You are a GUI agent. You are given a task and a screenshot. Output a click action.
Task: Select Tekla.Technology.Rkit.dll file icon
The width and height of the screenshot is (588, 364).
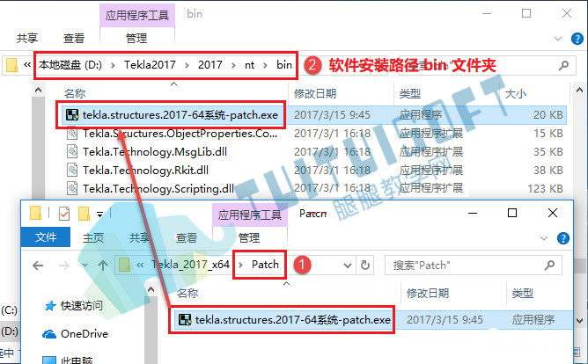coord(72,170)
